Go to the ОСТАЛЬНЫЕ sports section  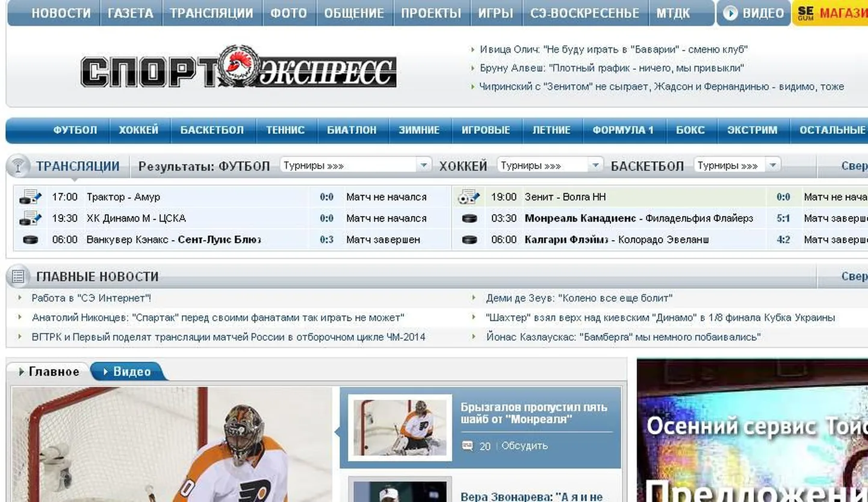tap(832, 130)
